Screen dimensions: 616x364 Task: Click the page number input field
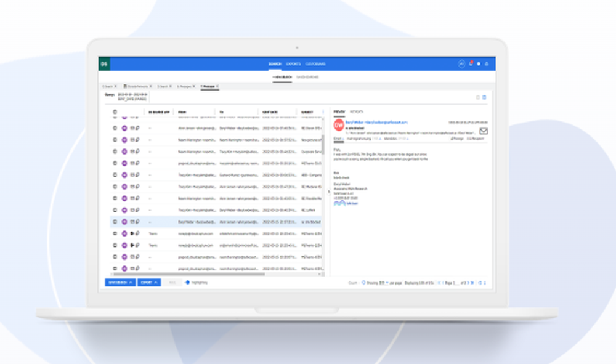pos(456,283)
